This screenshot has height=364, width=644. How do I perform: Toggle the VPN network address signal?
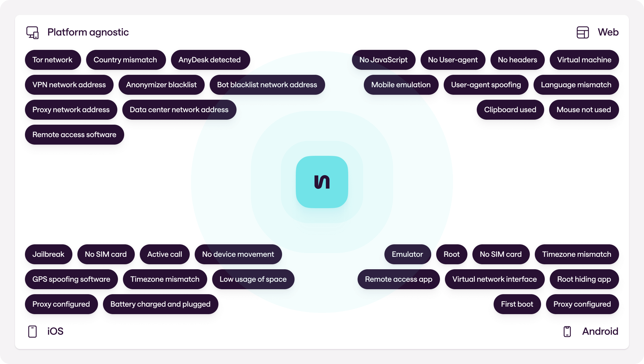pyautogui.click(x=70, y=84)
